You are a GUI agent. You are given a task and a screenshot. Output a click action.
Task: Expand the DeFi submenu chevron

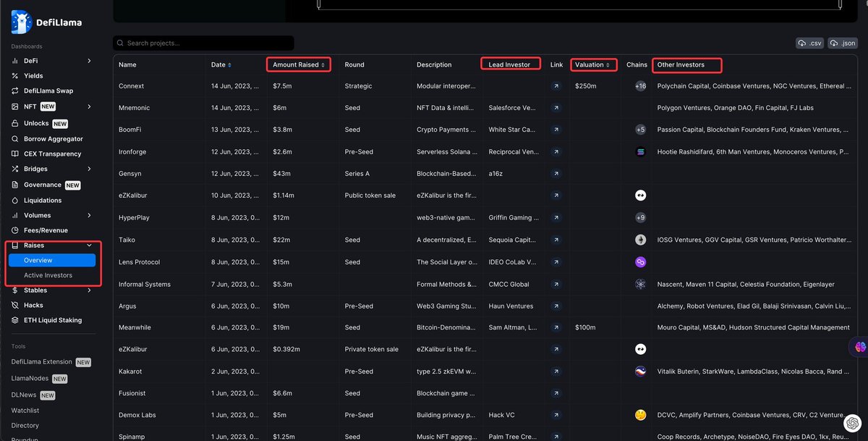tap(89, 61)
